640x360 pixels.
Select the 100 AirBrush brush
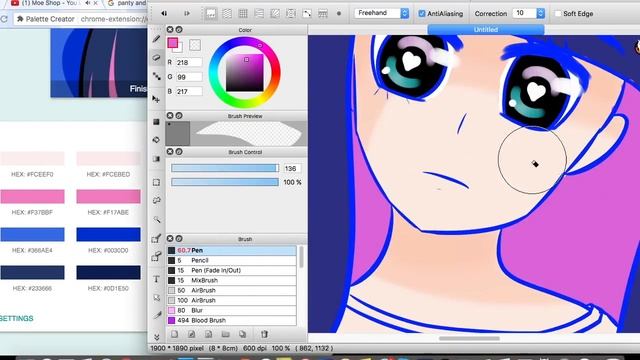click(231, 300)
